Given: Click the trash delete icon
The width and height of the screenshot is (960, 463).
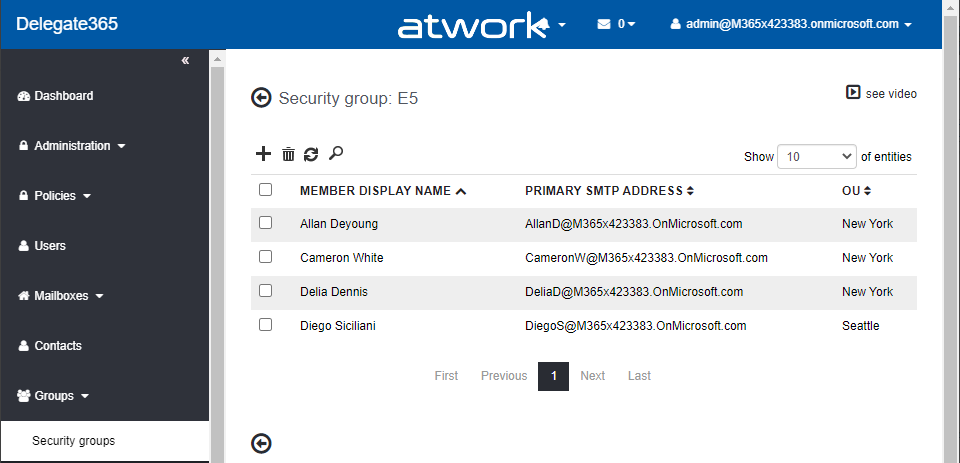Looking at the screenshot, I should (x=288, y=154).
